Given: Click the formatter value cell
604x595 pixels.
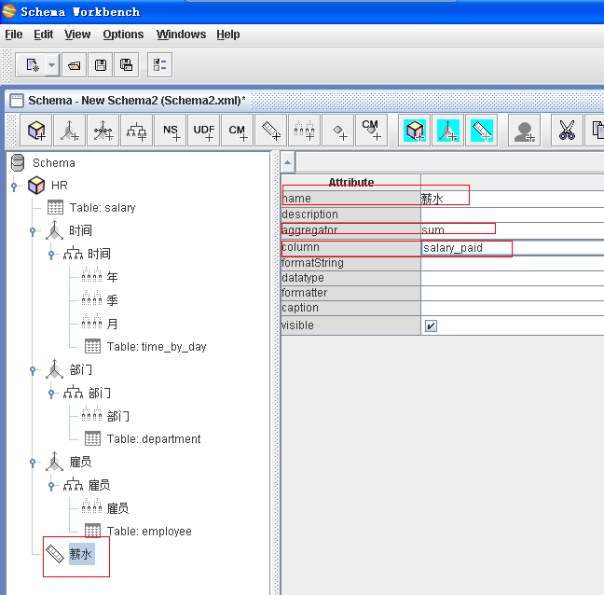Looking at the screenshot, I should point(512,293).
